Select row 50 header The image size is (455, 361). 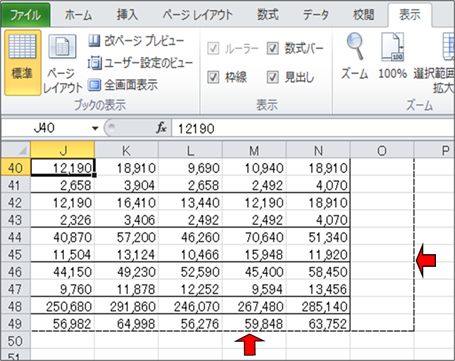(16, 341)
